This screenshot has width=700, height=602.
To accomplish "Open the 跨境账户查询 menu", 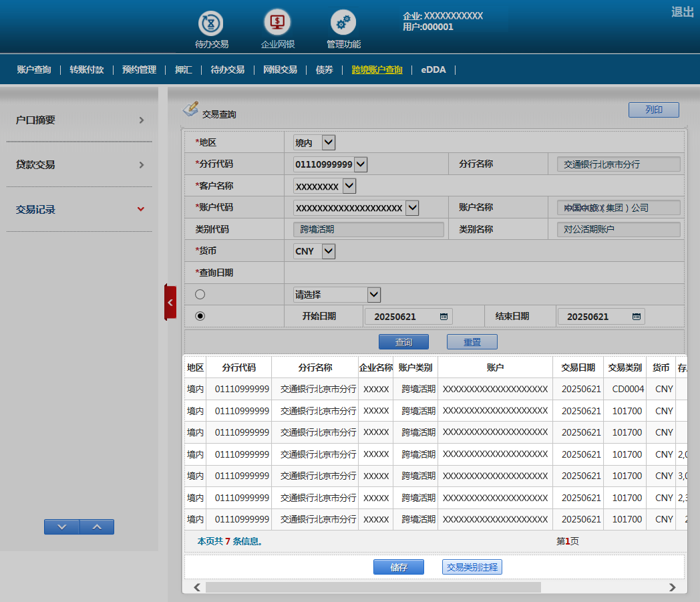I will [x=377, y=69].
